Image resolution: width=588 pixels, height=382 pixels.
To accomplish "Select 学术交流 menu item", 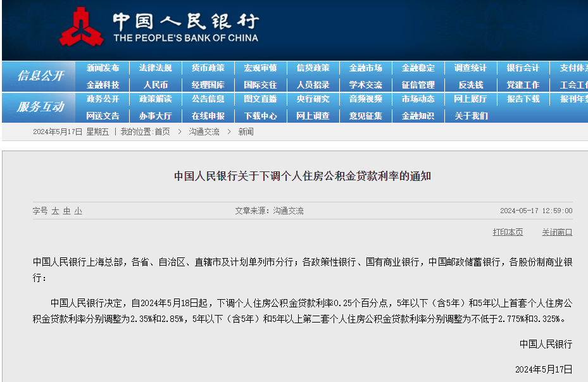I will 365,85.
